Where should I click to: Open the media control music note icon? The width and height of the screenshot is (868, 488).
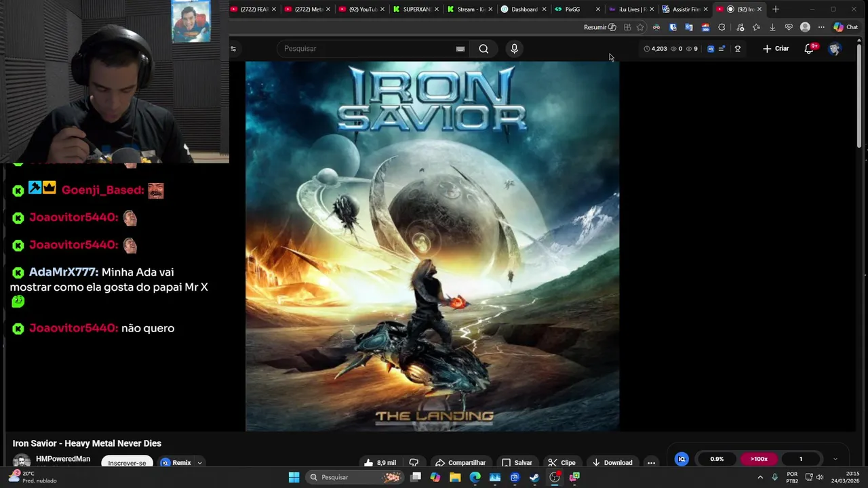740,27
